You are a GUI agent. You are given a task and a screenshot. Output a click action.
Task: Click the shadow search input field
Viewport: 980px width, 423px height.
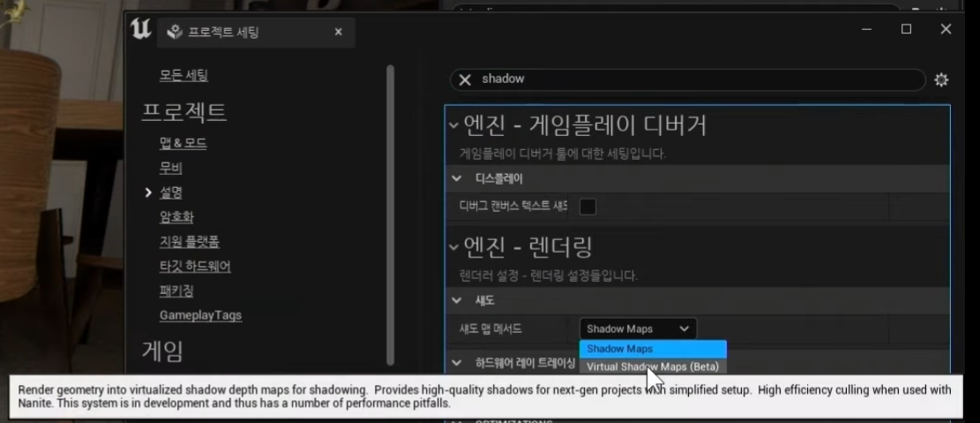pos(687,79)
